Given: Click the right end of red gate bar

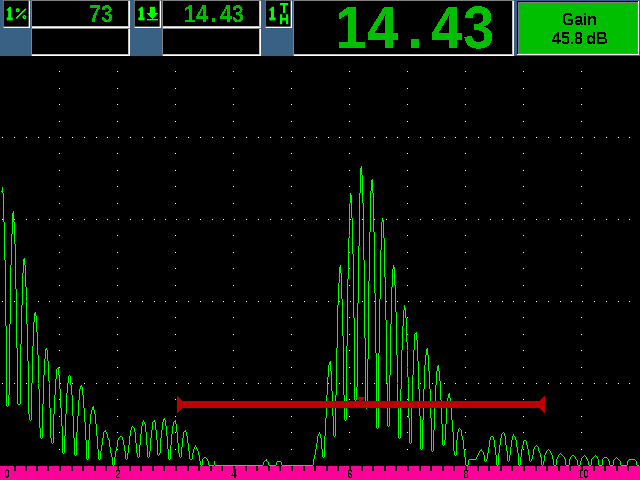Looking at the screenshot, I should point(541,404).
